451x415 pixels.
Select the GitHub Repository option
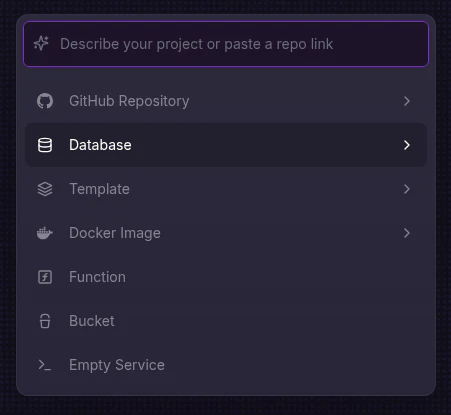(x=226, y=101)
